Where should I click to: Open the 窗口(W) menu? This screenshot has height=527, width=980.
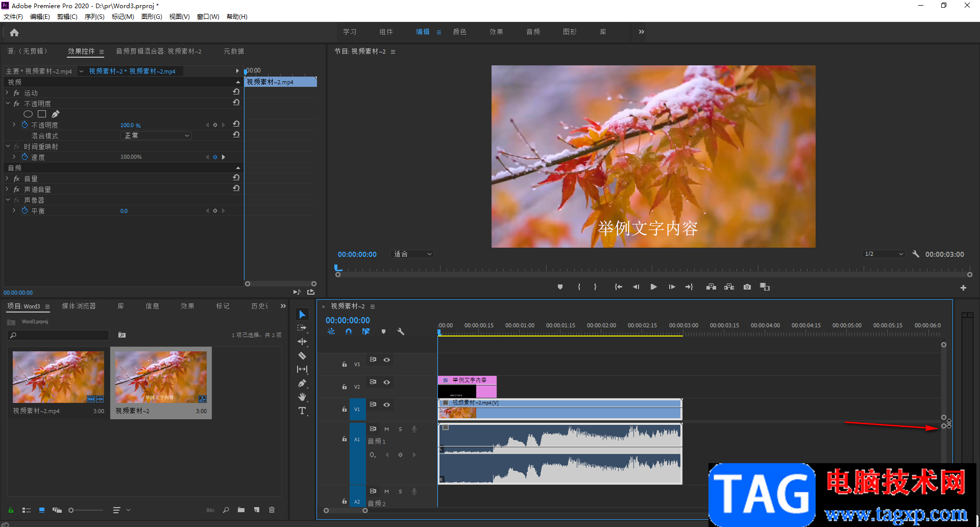tap(208, 16)
